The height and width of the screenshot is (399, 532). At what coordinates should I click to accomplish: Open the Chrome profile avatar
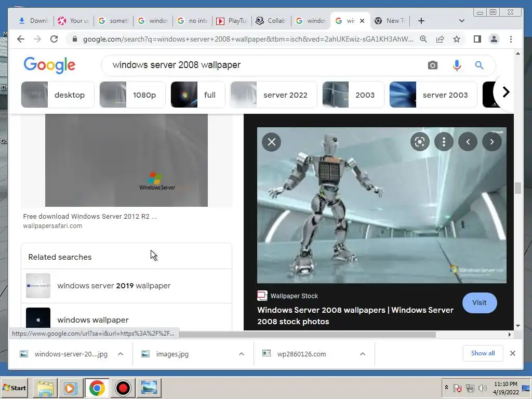pyautogui.click(x=494, y=39)
